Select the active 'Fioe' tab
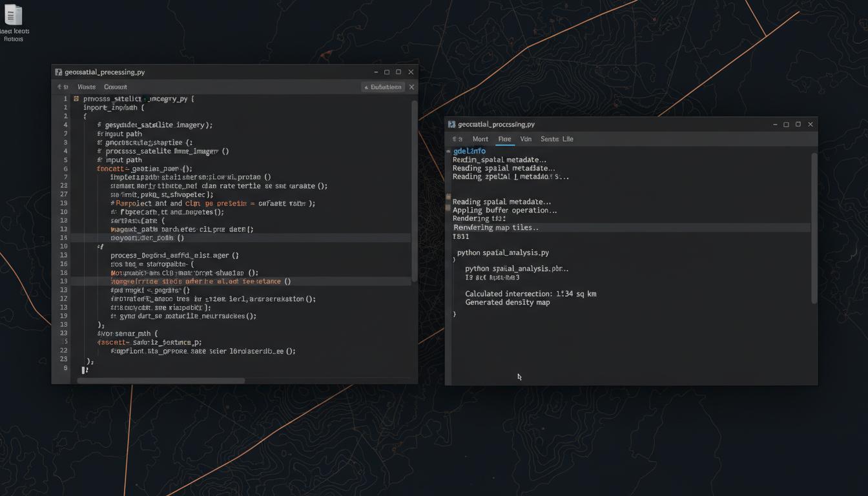The image size is (868, 496). 504,139
